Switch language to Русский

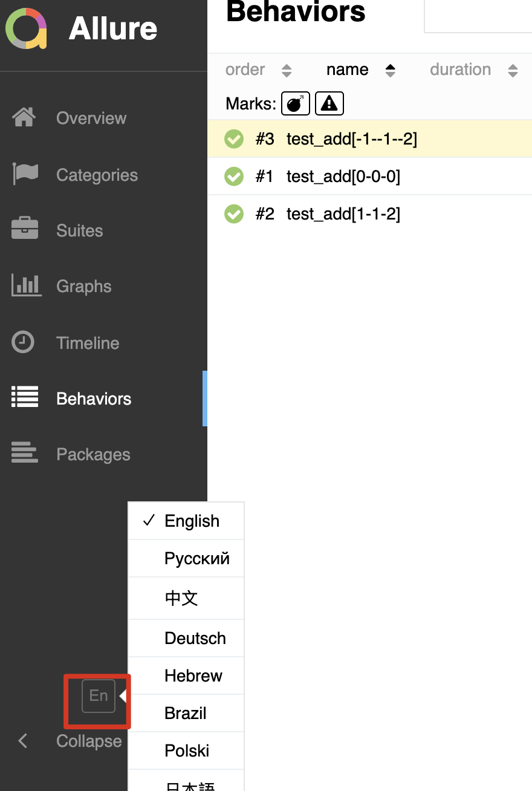196,558
